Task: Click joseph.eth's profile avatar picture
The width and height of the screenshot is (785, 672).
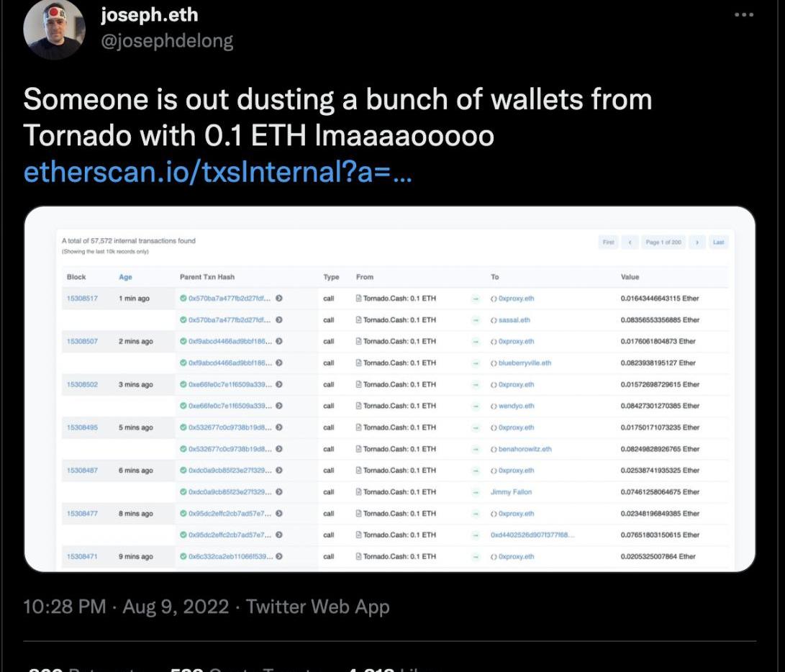Action: coord(54,29)
